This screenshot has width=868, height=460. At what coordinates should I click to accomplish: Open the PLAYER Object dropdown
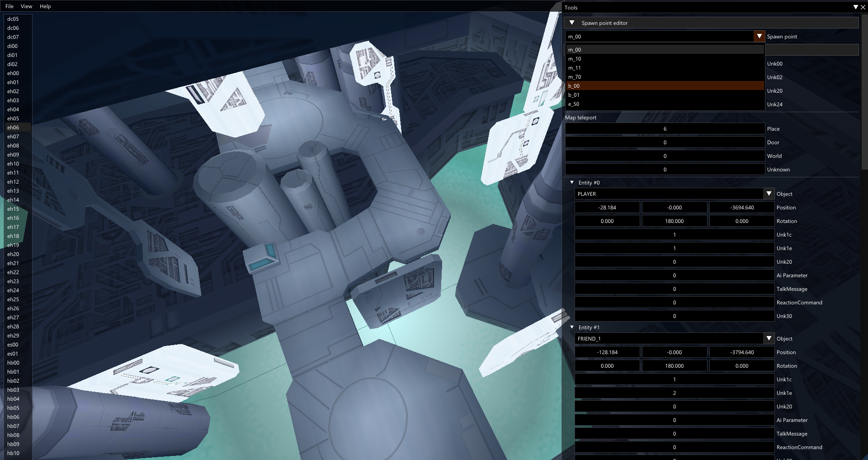pos(769,194)
